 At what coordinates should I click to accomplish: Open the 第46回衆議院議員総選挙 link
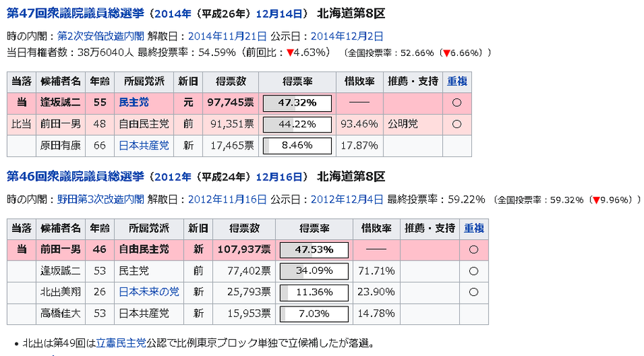(76, 176)
